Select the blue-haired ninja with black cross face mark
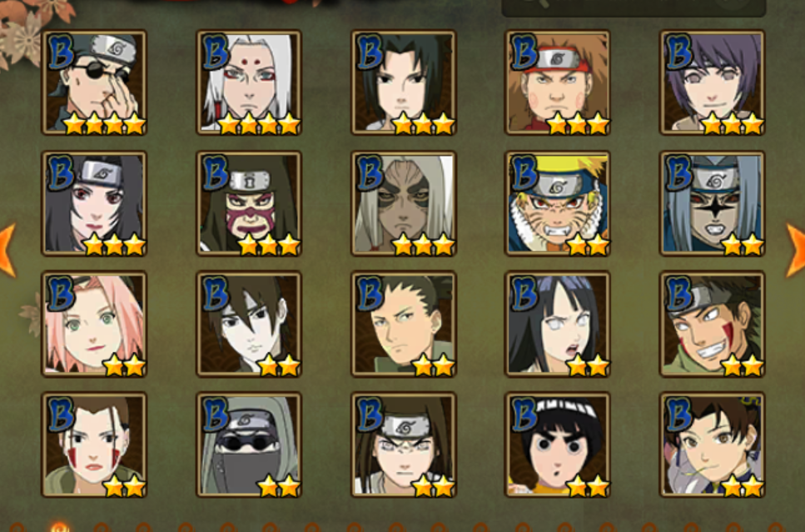The height and width of the screenshot is (532, 805). 712,203
